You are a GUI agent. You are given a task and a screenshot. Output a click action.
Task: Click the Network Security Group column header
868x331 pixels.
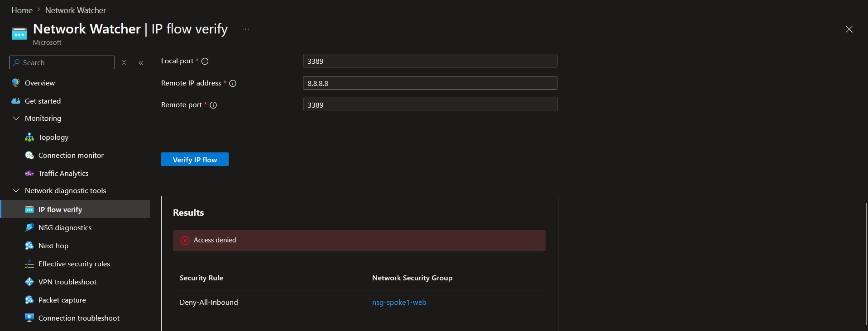pos(412,278)
